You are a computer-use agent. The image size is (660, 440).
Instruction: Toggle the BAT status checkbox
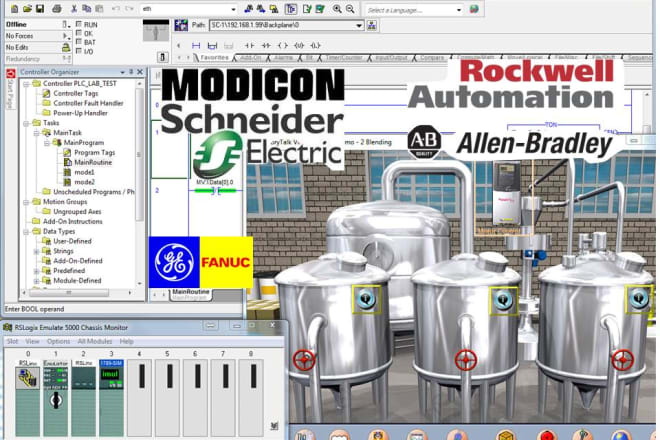[x=79, y=42]
